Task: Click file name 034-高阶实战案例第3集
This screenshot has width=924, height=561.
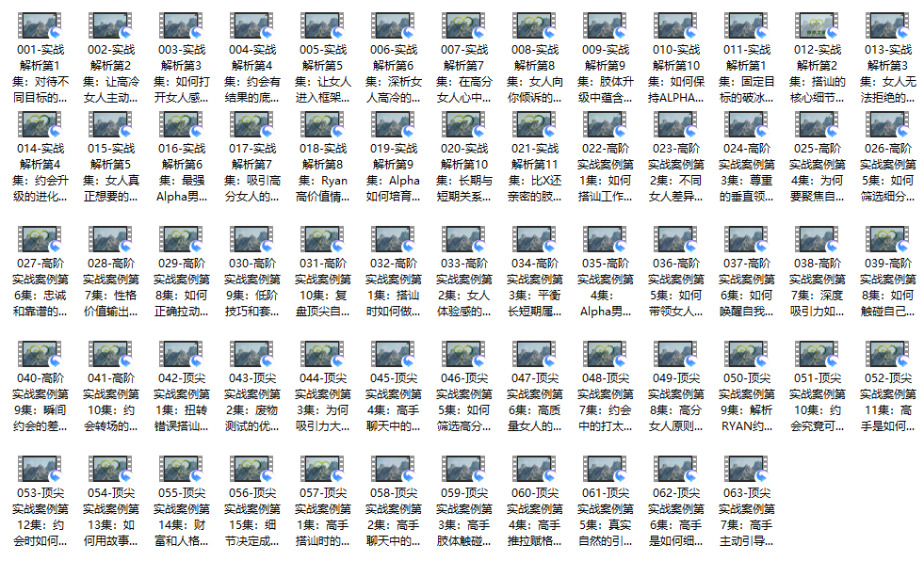Action: point(535,287)
